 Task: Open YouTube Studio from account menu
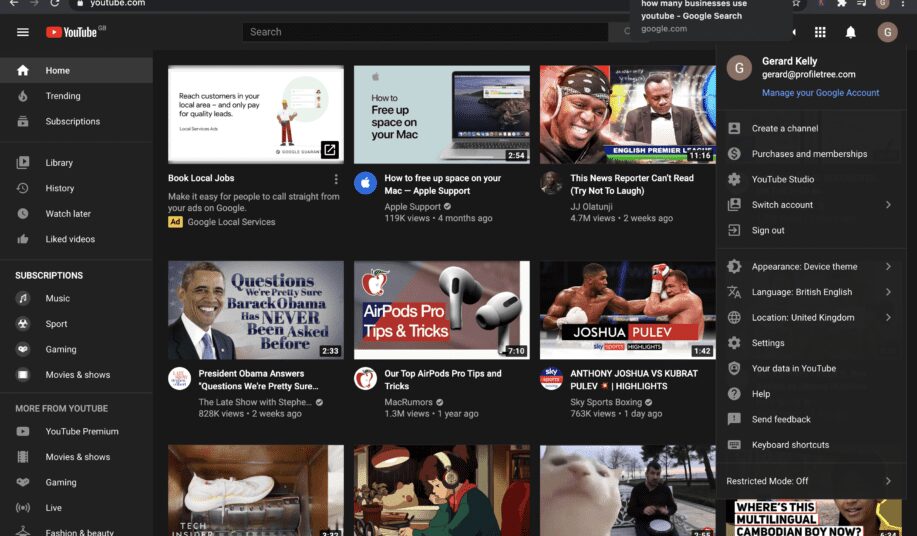coord(811,179)
